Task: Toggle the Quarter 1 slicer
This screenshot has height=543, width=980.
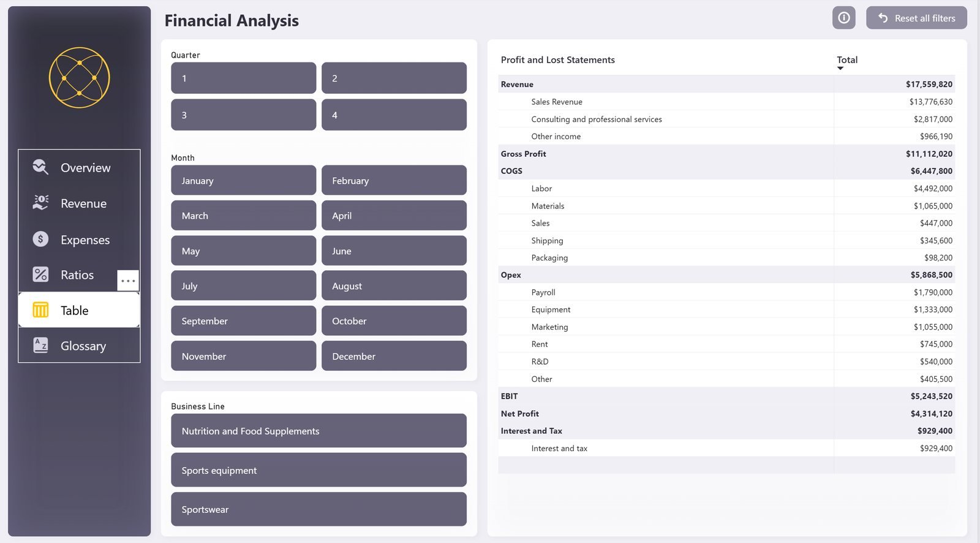Action: 244,78
